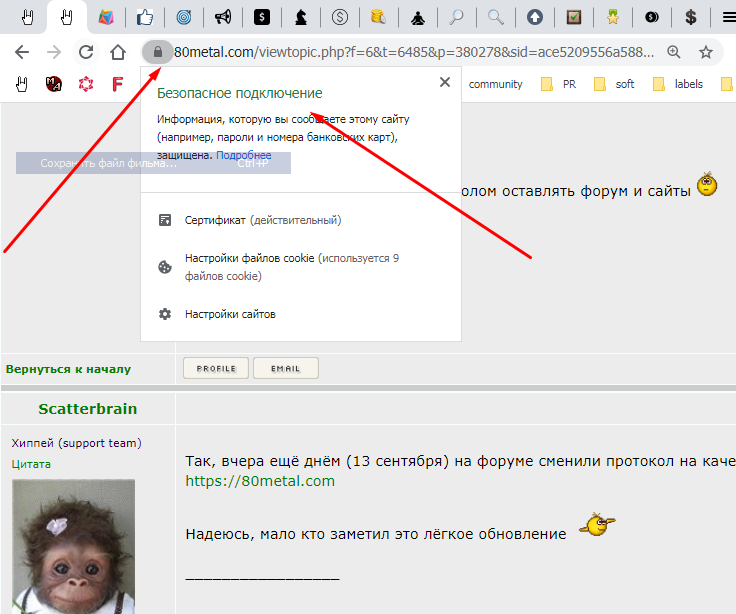
Task: Open the browser hamburger menu
Action: [729, 17]
